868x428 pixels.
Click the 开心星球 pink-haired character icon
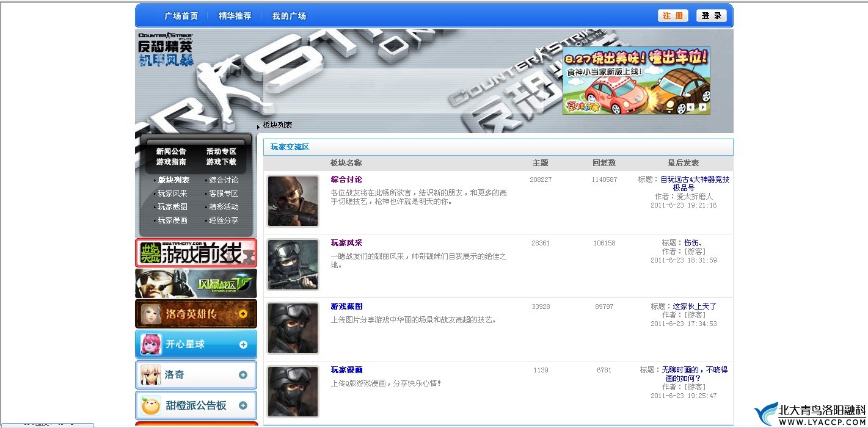pyautogui.click(x=151, y=344)
